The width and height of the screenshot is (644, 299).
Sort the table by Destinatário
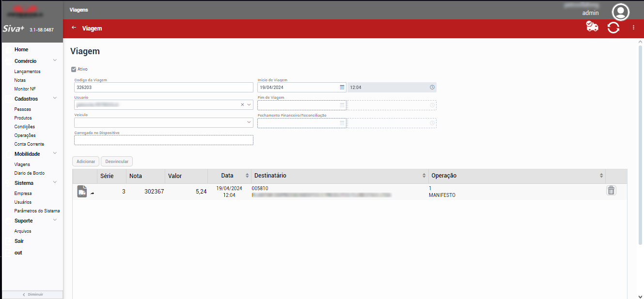click(424, 176)
